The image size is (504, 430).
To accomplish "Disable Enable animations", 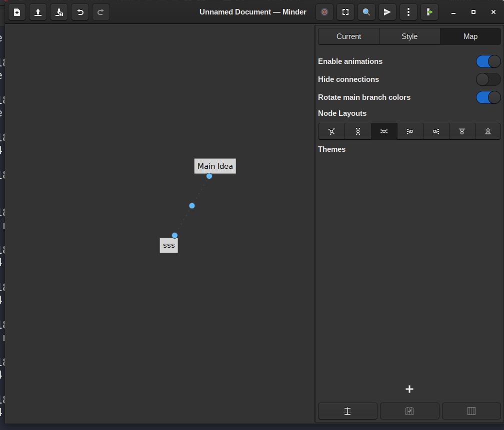I will tap(488, 61).
